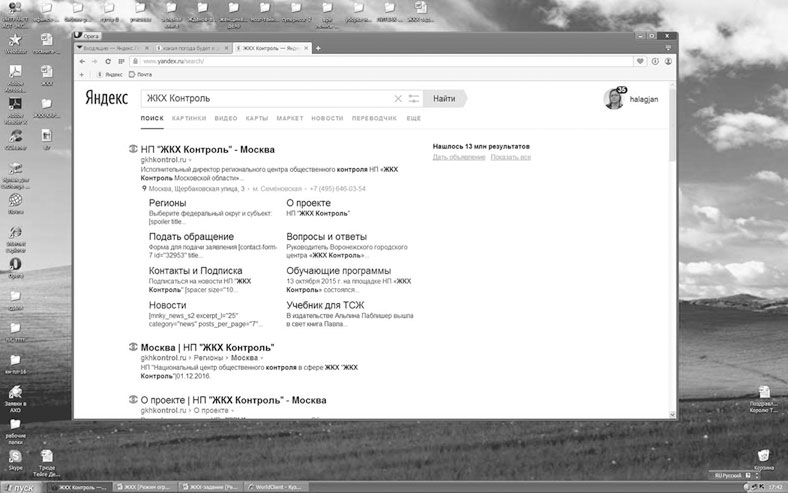Image resolution: width=788 pixels, height=493 pixels.
Task: Open the КАРТИНКИ search tab
Action: [189, 118]
